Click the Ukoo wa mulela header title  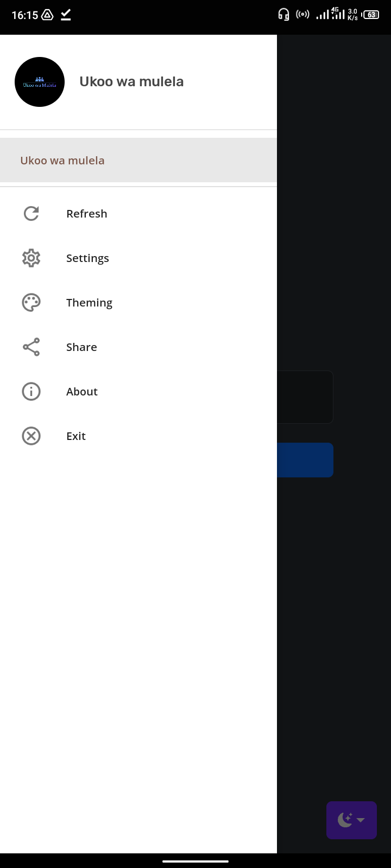point(131,81)
